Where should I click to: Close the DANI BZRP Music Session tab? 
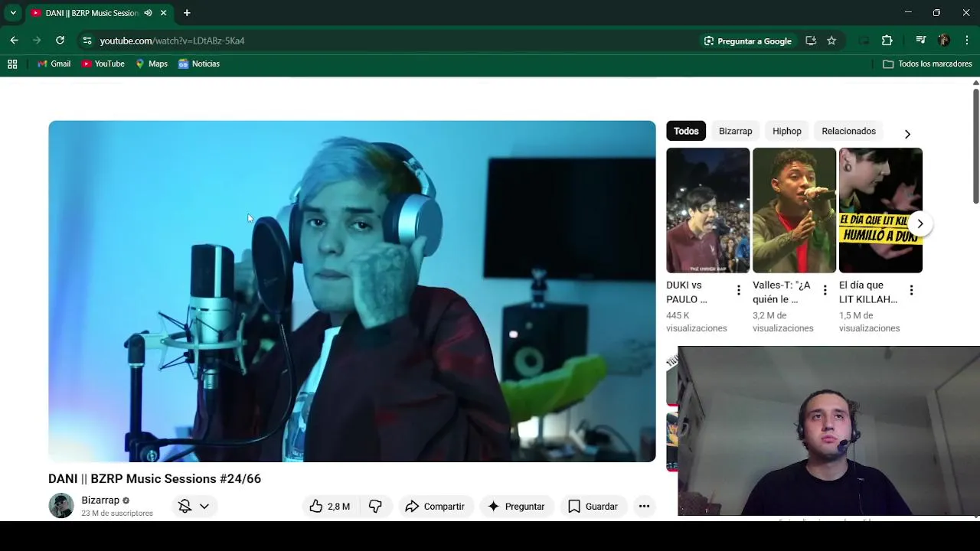pyautogui.click(x=163, y=13)
